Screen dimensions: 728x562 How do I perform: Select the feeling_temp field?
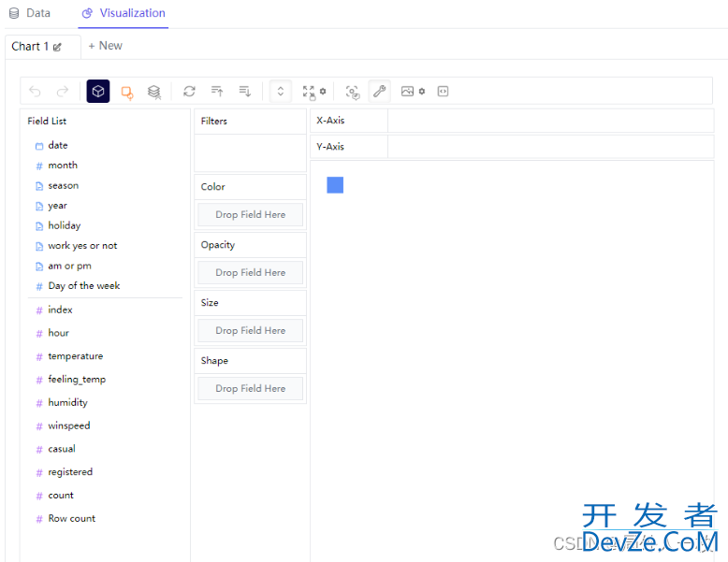click(77, 379)
